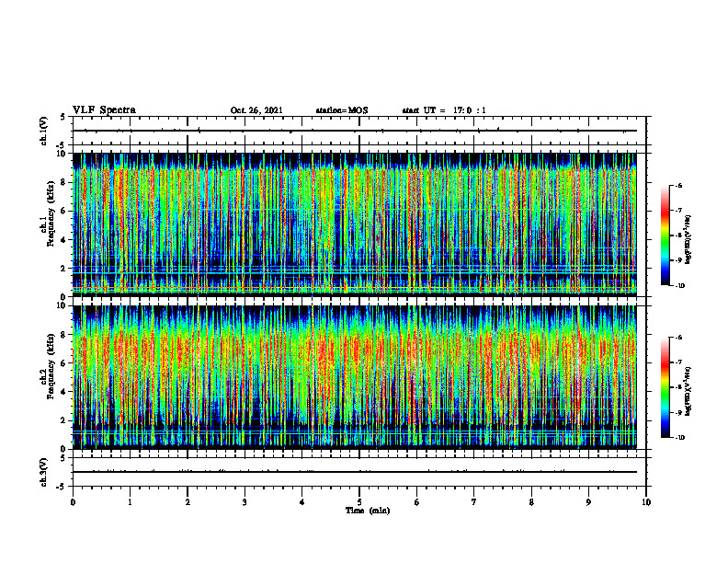Click the ch.1 waveform trace panel
Screen dimensions: 728x563
(359, 131)
